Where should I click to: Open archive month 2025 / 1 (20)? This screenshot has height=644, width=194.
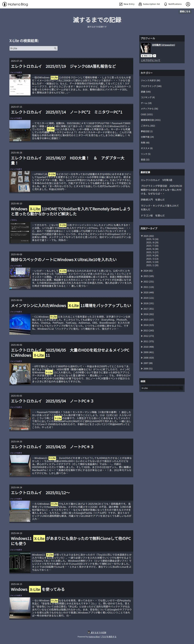point(152,265)
